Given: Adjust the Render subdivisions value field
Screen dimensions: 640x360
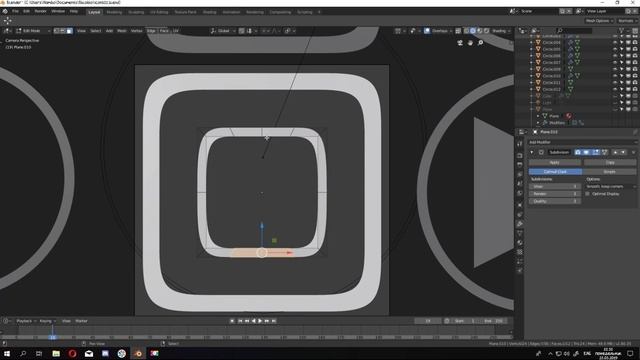Looking at the screenshot, I should tap(555, 194).
